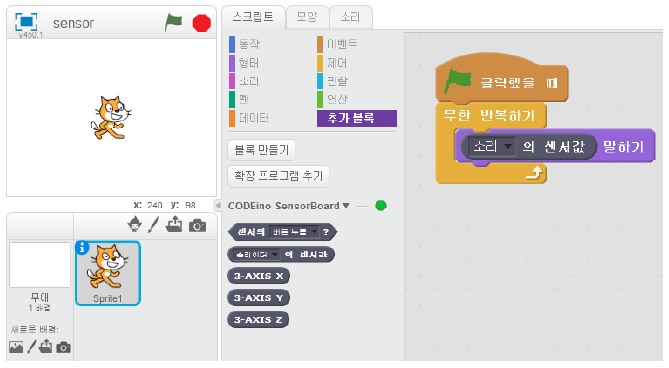
Task: Click the loop arrow on the forever block
Action: (535, 173)
